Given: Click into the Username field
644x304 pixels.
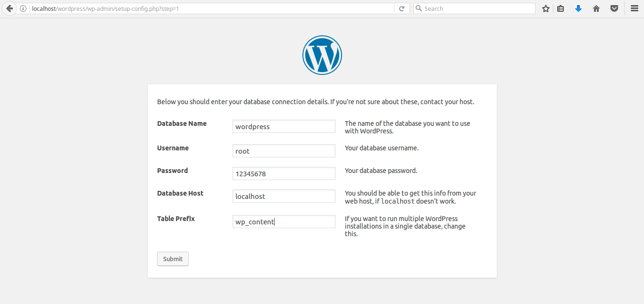Looking at the screenshot, I should click(x=284, y=151).
